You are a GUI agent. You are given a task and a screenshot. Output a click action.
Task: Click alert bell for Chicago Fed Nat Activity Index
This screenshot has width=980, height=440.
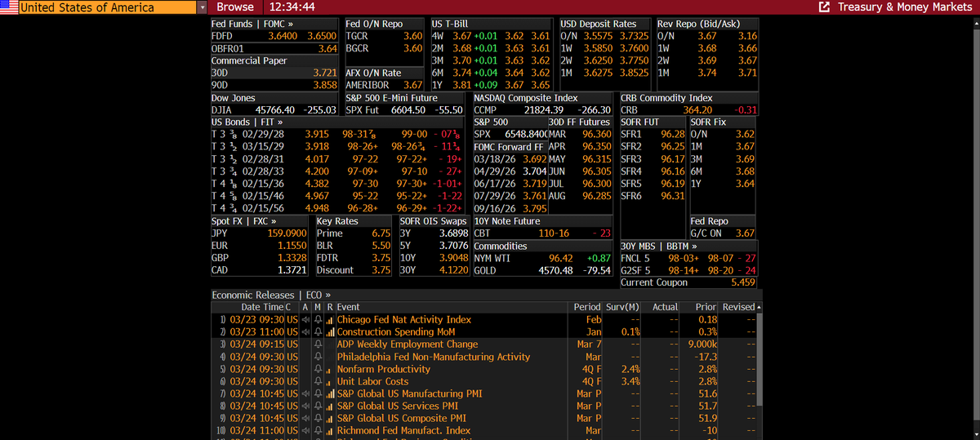pyautogui.click(x=318, y=320)
